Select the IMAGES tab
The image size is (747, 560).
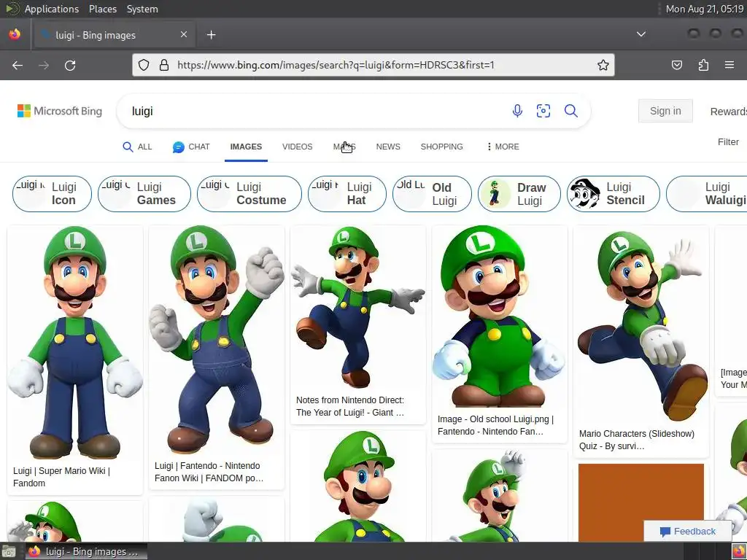coord(246,147)
